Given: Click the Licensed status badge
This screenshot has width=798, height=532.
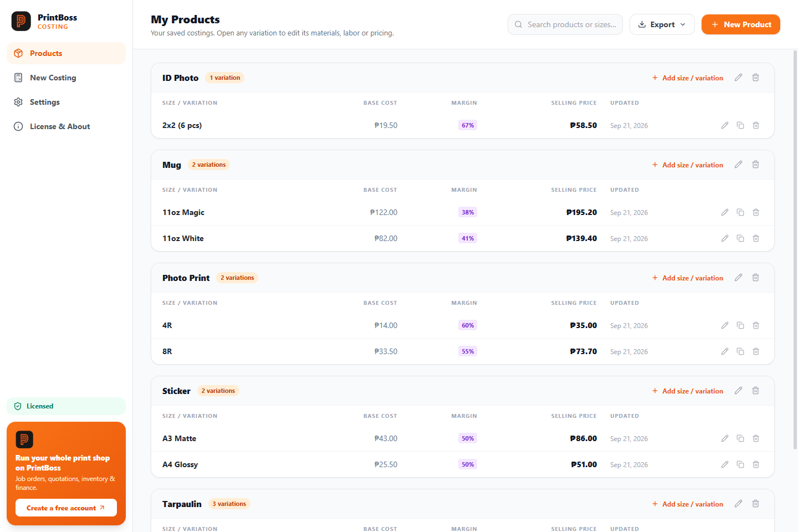Looking at the screenshot, I should click(x=66, y=406).
